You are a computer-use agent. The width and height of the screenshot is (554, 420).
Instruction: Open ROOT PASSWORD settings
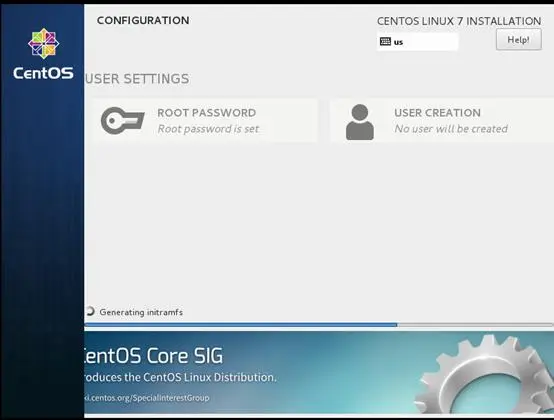pos(205,121)
